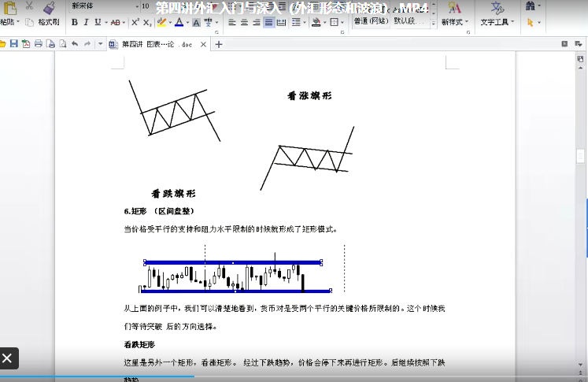588x382 pixels.
Task: Expand the quick access toolbar customize arrow
Action: click(x=100, y=44)
